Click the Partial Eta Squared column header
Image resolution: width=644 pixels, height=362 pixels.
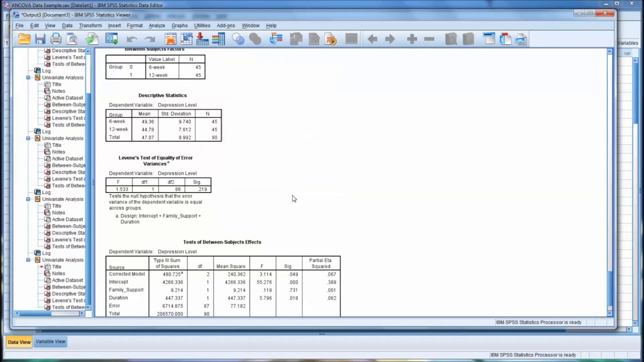click(x=320, y=263)
